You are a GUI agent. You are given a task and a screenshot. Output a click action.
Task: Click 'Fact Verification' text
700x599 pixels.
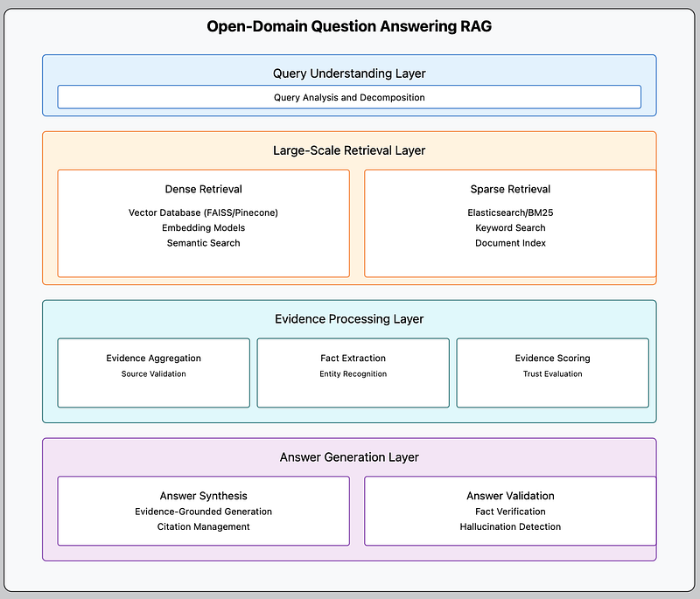tap(510, 512)
